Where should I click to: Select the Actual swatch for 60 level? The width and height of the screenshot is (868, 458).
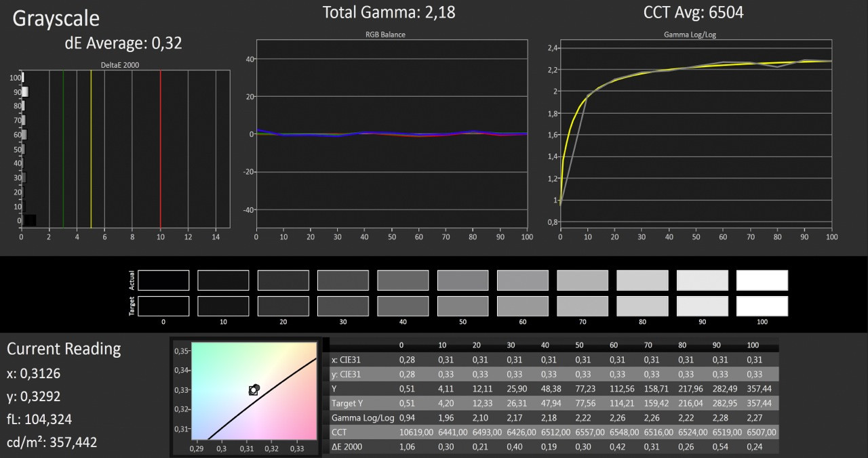tap(522, 280)
